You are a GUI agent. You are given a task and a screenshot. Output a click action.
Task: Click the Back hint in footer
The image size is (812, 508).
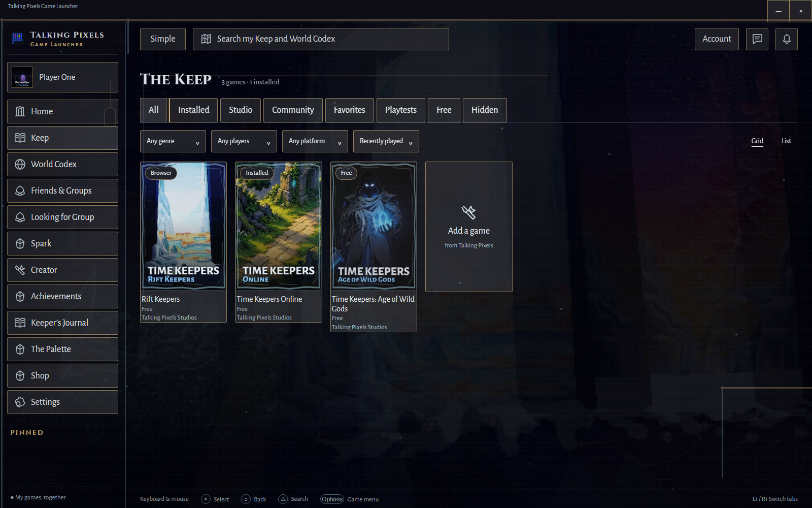point(254,499)
